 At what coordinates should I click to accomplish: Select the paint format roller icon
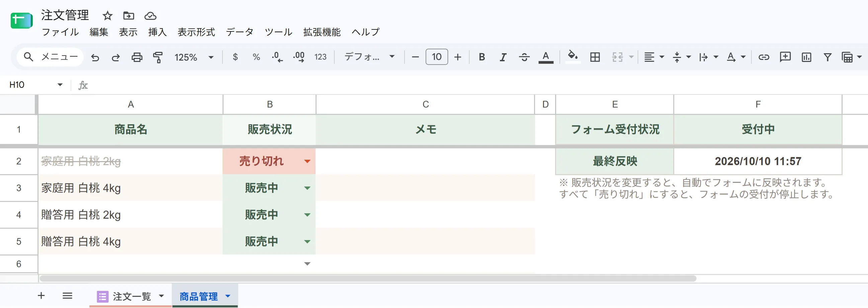pos(158,57)
